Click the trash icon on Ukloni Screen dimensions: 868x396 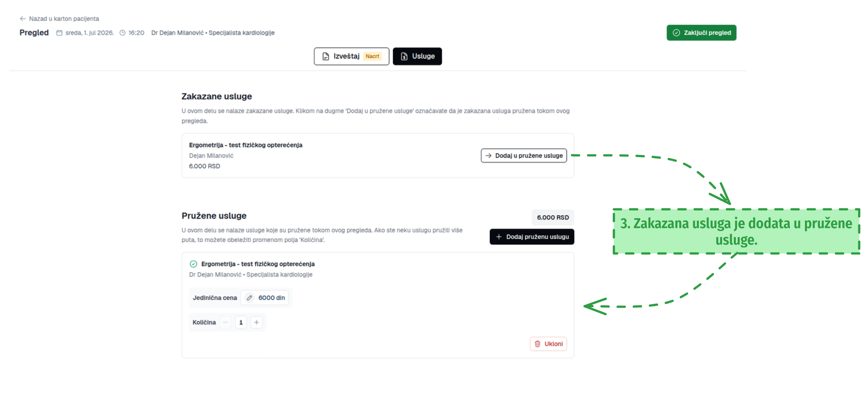tap(537, 344)
